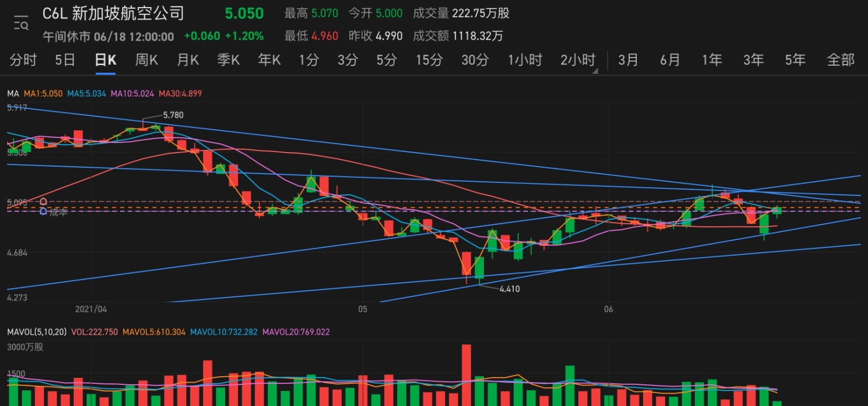Set range to 3年
This screenshot has height=406, width=868.
tap(754, 60)
